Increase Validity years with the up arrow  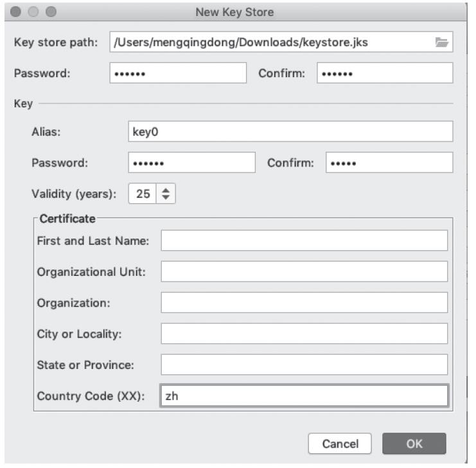point(166,190)
